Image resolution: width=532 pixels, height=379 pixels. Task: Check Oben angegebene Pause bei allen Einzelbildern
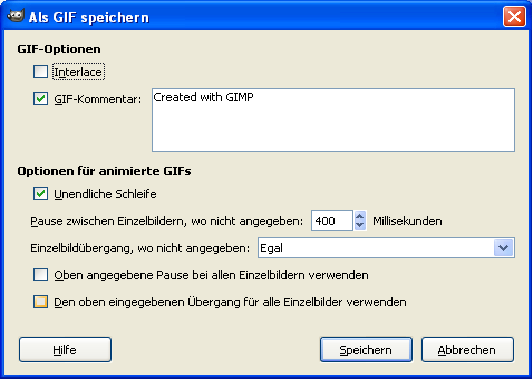point(40,274)
